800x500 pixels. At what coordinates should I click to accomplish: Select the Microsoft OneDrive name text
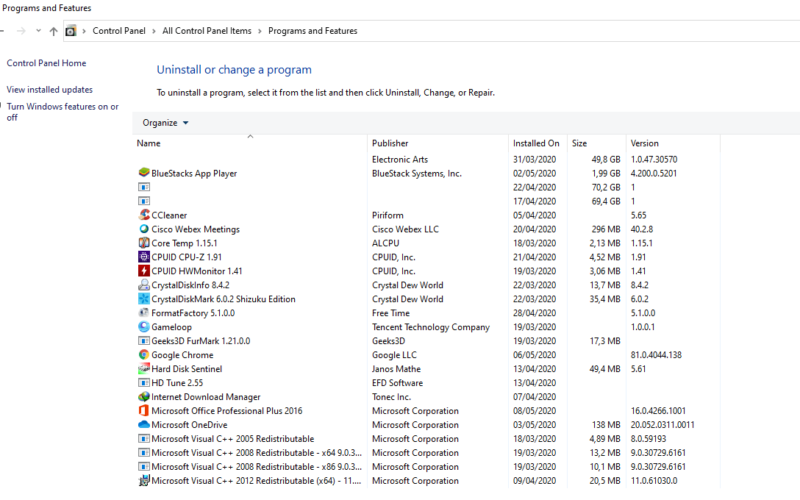189,424
